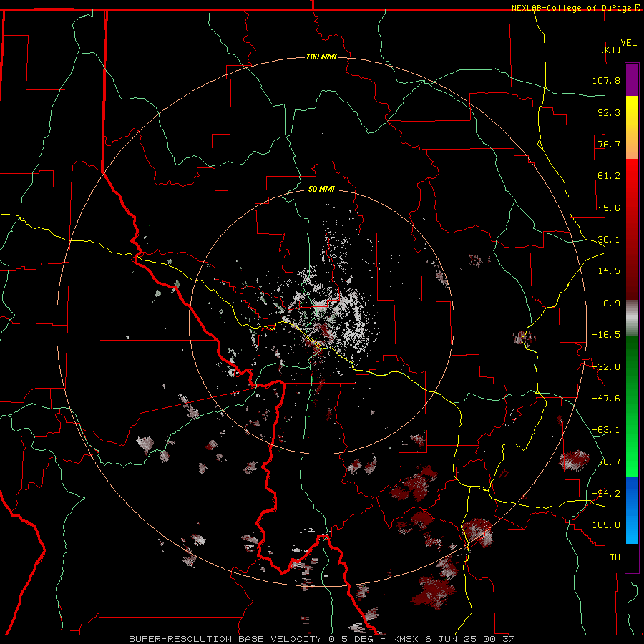Click the 30.1 velocity scale value
The height and width of the screenshot is (644, 644).
click(609, 240)
